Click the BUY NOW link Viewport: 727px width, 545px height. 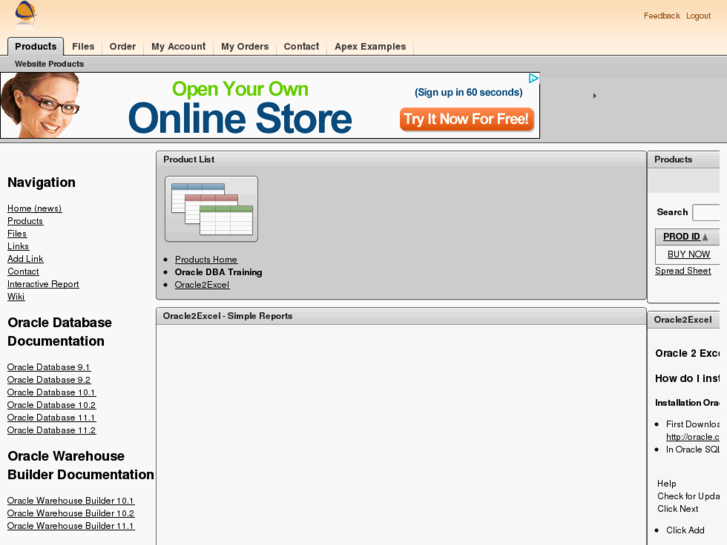pyautogui.click(x=689, y=254)
